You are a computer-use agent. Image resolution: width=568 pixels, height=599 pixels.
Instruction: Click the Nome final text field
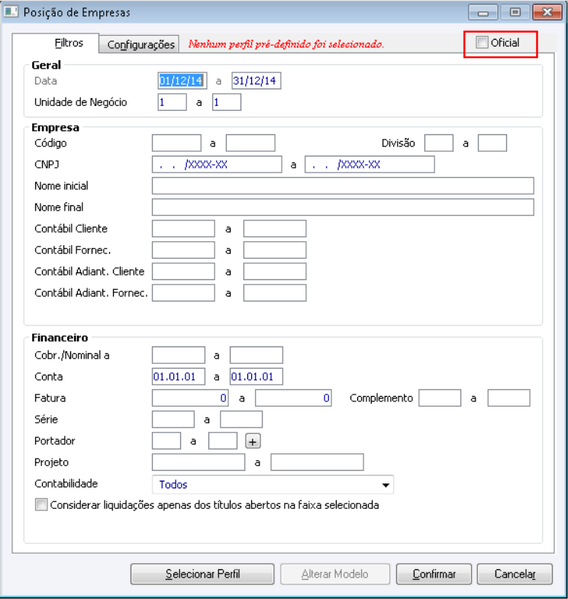click(x=343, y=207)
